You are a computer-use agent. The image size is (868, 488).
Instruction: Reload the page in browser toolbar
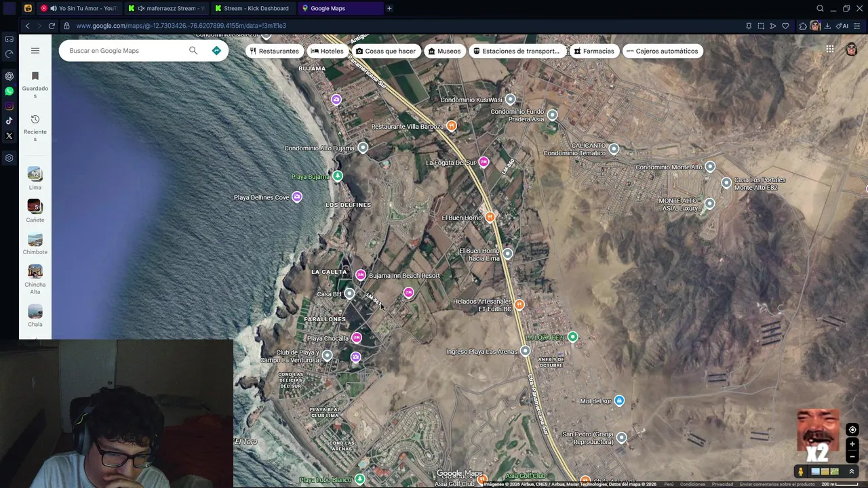pyautogui.click(x=52, y=26)
